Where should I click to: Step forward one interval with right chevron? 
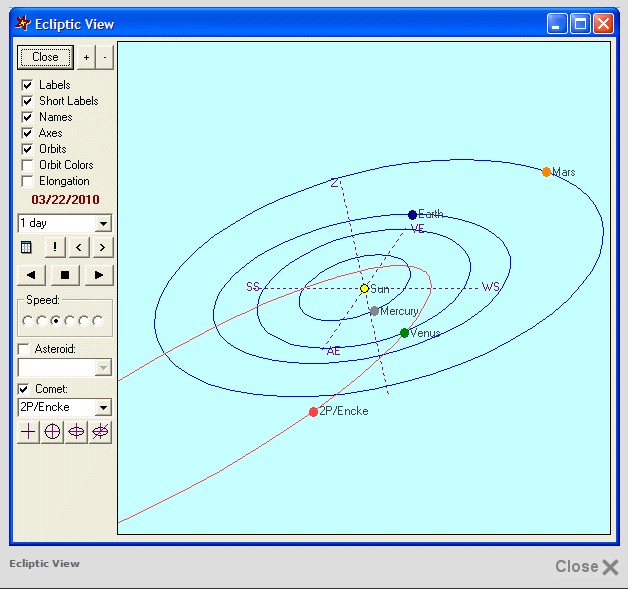102,247
